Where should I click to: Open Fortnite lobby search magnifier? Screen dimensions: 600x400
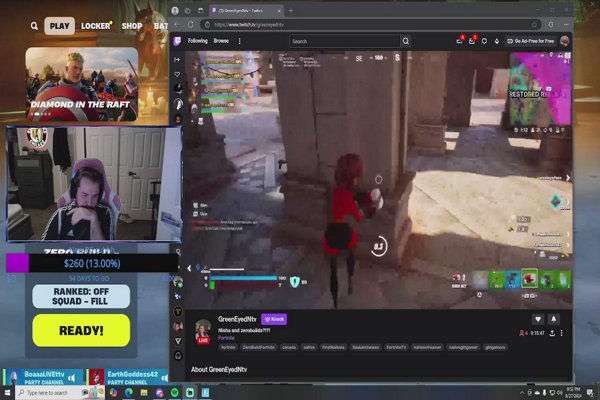click(x=34, y=26)
